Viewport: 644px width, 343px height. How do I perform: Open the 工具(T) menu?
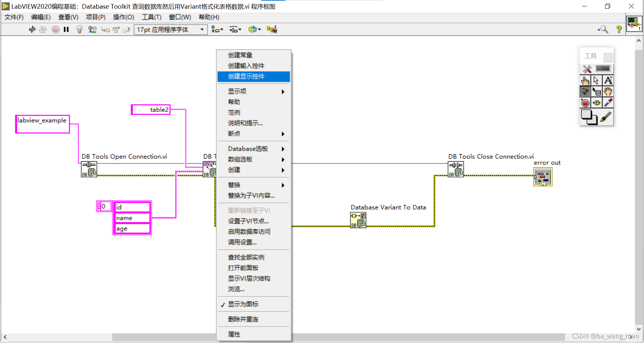[x=152, y=17]
